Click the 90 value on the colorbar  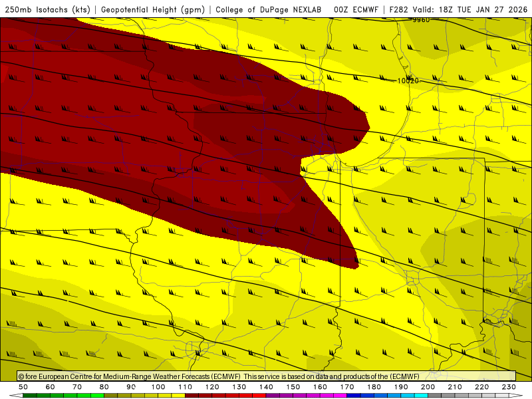131,387
